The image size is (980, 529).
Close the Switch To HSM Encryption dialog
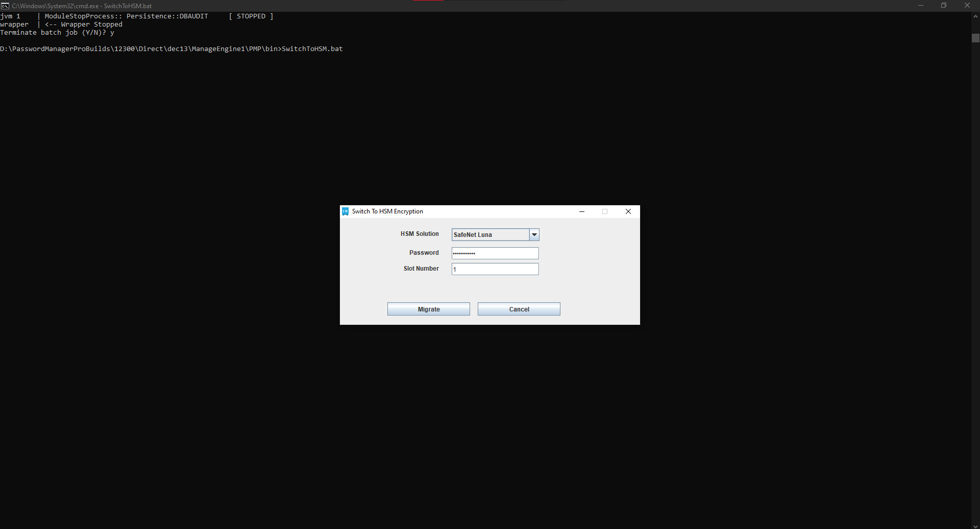click(628, 211)
